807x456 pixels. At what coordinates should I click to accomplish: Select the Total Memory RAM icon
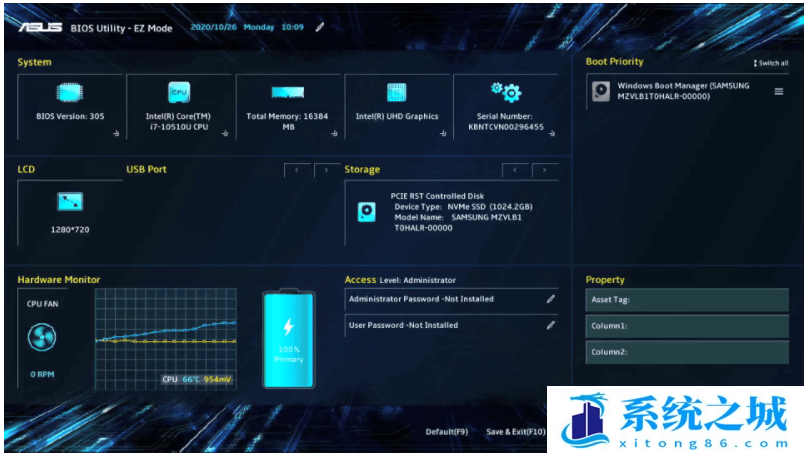[288, 93]
